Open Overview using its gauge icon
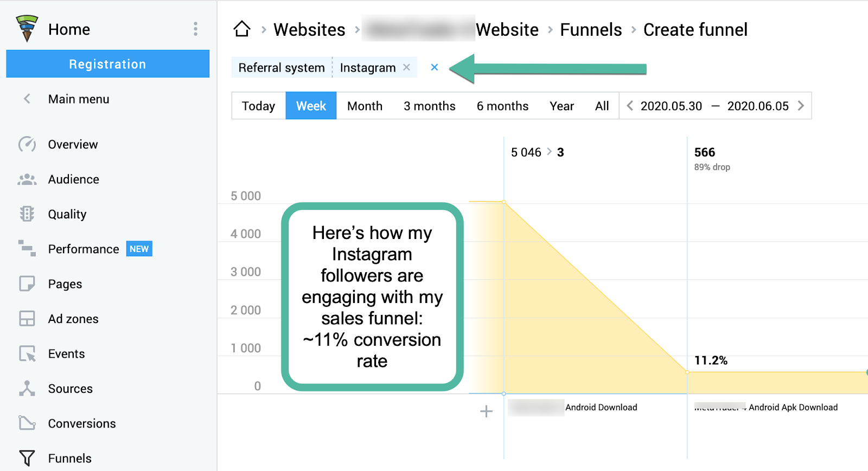 [27, 144]
